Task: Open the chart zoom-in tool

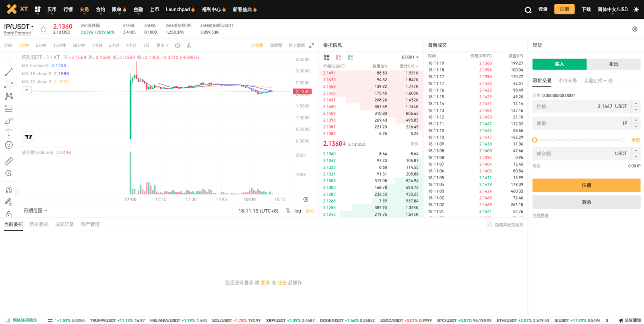Action: 9,173
